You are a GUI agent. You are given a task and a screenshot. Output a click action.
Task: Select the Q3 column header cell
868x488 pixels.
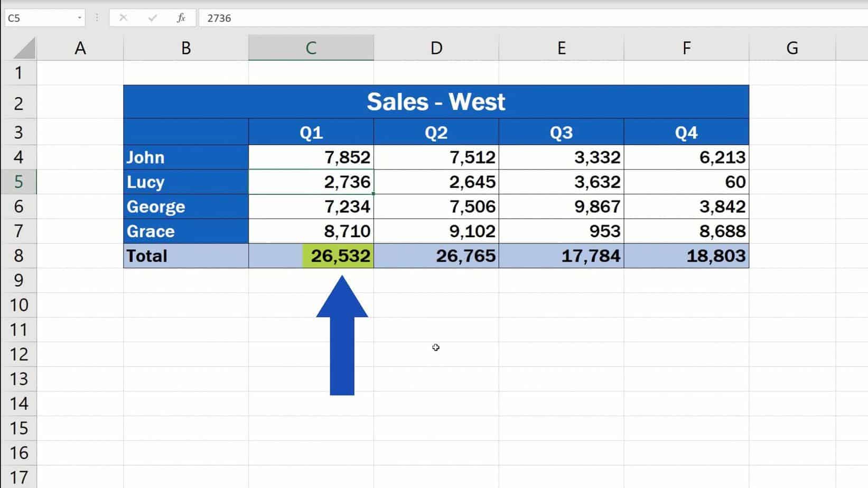(561, 132)
